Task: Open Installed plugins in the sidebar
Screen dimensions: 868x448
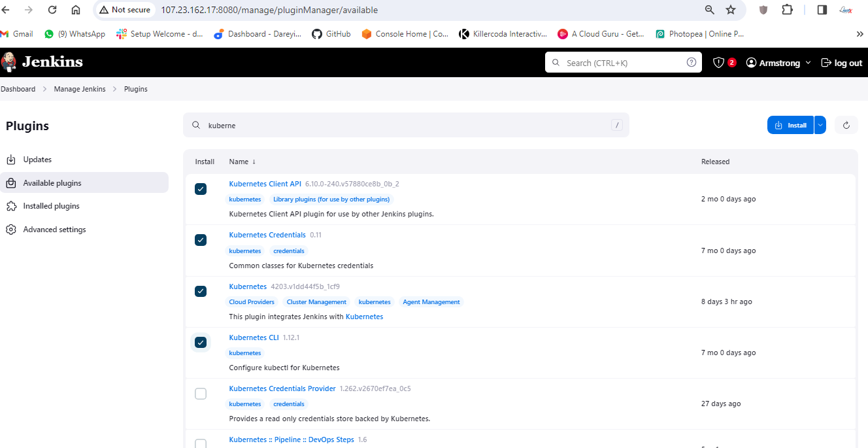Action: click(51, 206)
